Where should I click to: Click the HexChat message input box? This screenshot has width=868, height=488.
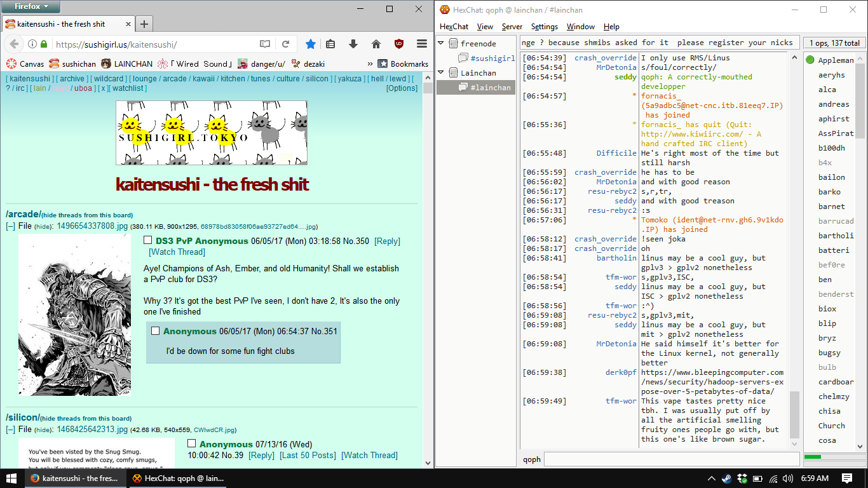pyautogui.click(x=671, y=459)
